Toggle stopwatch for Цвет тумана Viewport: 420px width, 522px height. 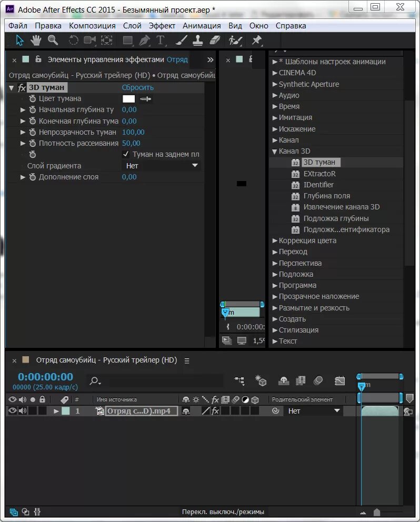[32, 98]
